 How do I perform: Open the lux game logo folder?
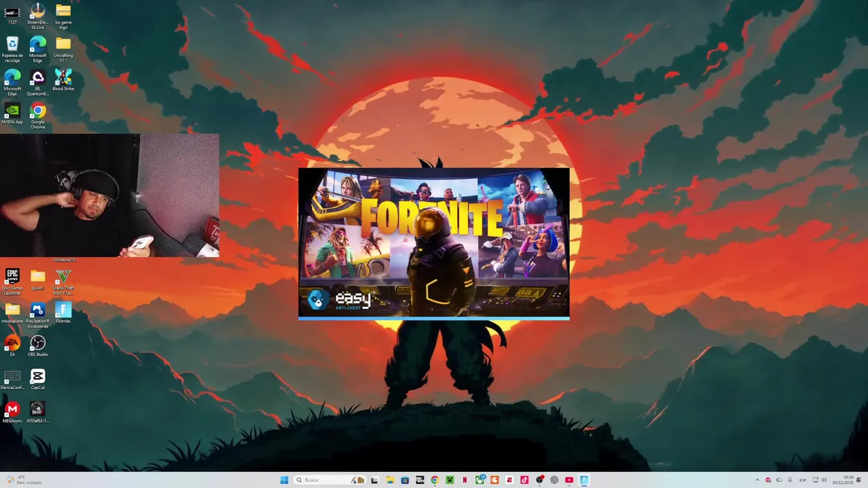(63, 15)
